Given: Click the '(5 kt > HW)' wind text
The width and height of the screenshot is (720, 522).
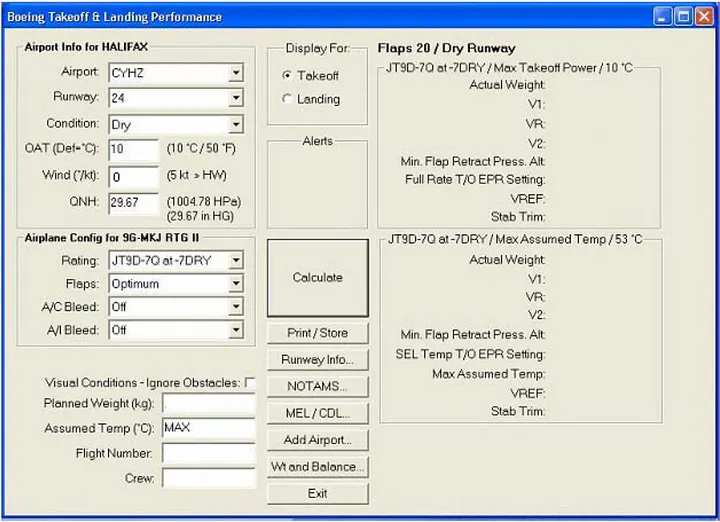Looking at the screenshot, I should tap(197, 175).
